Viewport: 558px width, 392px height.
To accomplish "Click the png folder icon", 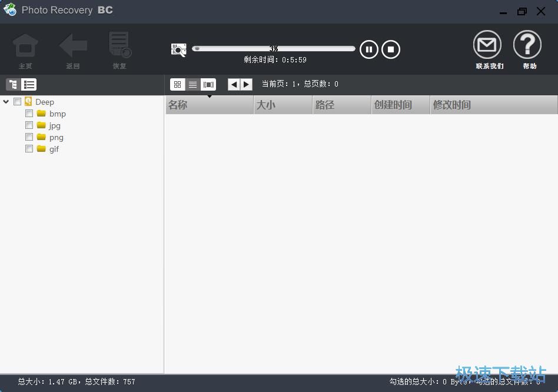I will (x=41, y=137).
